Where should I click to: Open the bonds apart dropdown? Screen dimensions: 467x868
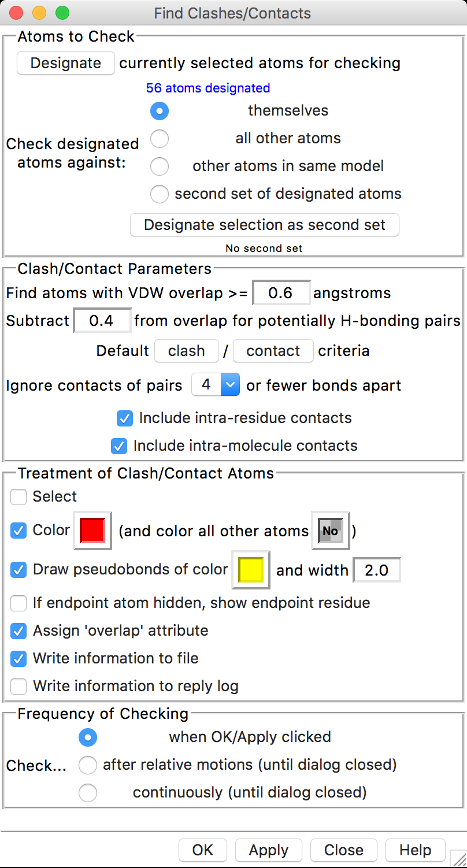tap(215, 385)
